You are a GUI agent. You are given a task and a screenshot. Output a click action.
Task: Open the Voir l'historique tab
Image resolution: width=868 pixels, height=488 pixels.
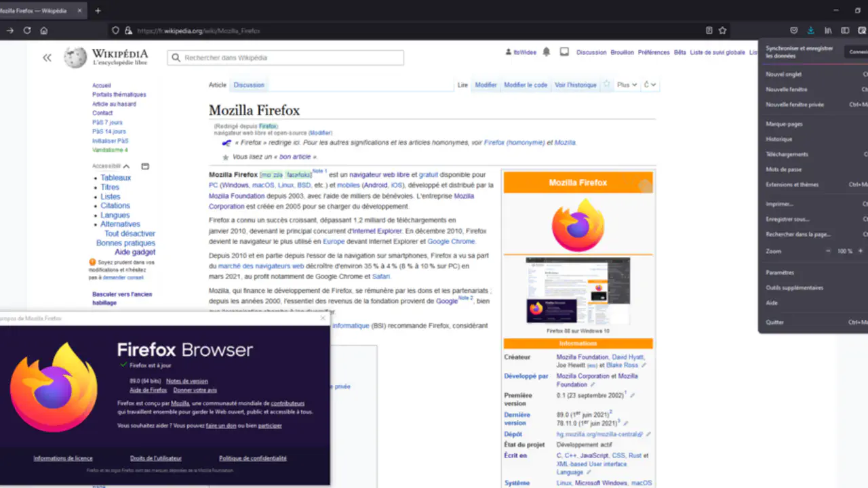pos(576,85)
